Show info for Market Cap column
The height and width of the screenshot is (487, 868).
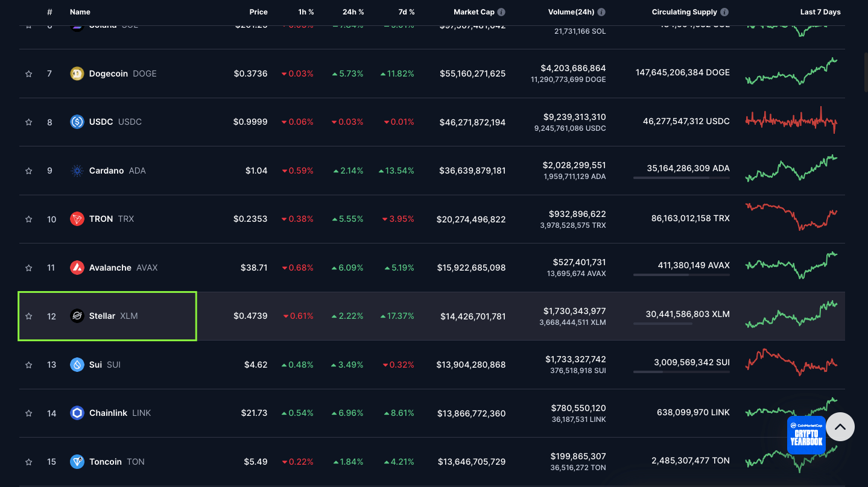click(x=501, y=12)
